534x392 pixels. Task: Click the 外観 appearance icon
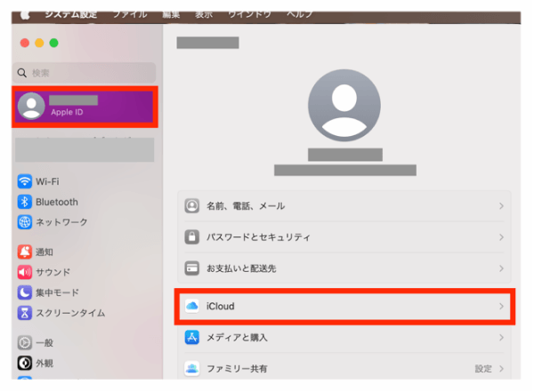25,363
